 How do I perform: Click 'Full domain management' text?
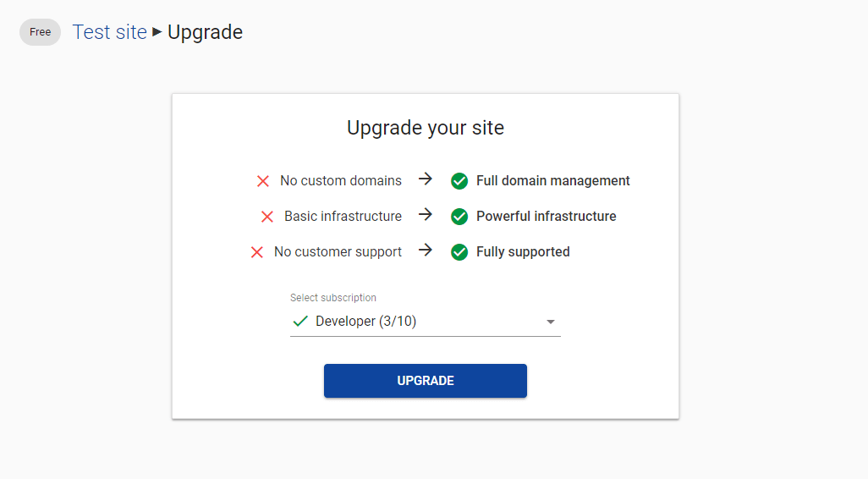point(553,180)
